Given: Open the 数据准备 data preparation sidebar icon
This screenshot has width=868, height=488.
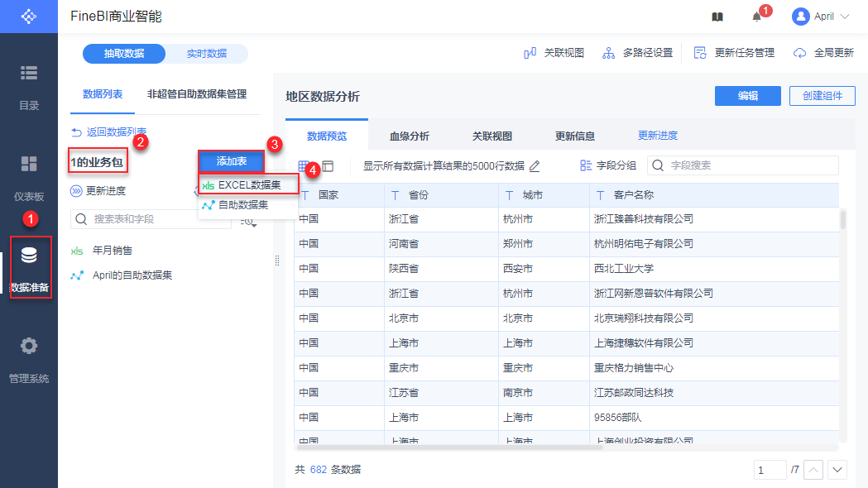Looking at the screenshot, I should pos(29,255).
